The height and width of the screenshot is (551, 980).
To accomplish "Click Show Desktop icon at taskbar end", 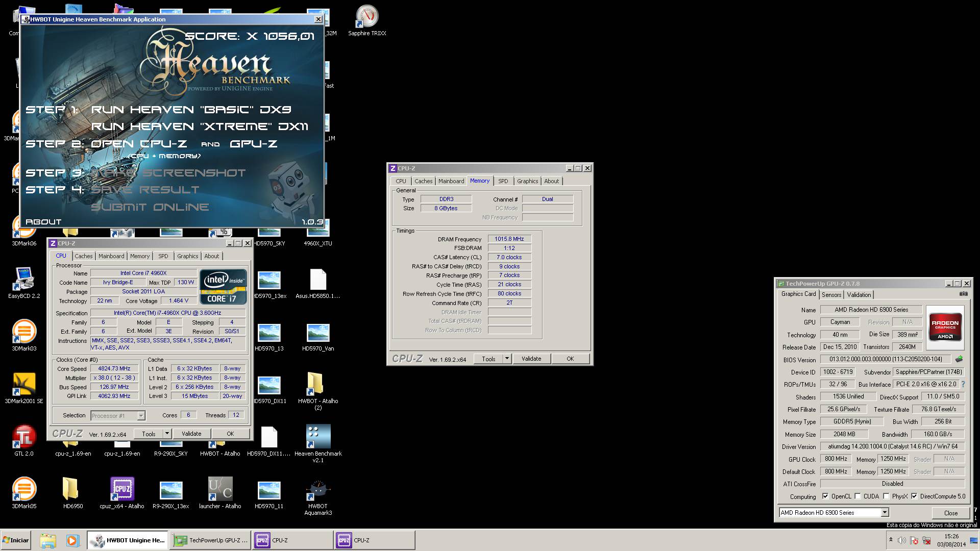I will click(974, 540).
